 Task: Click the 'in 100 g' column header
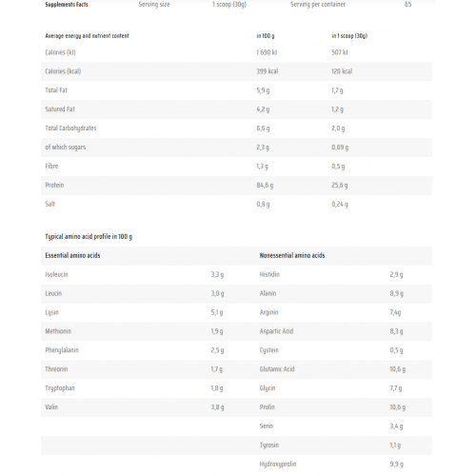pyautogui.click(x=266, y=36)
